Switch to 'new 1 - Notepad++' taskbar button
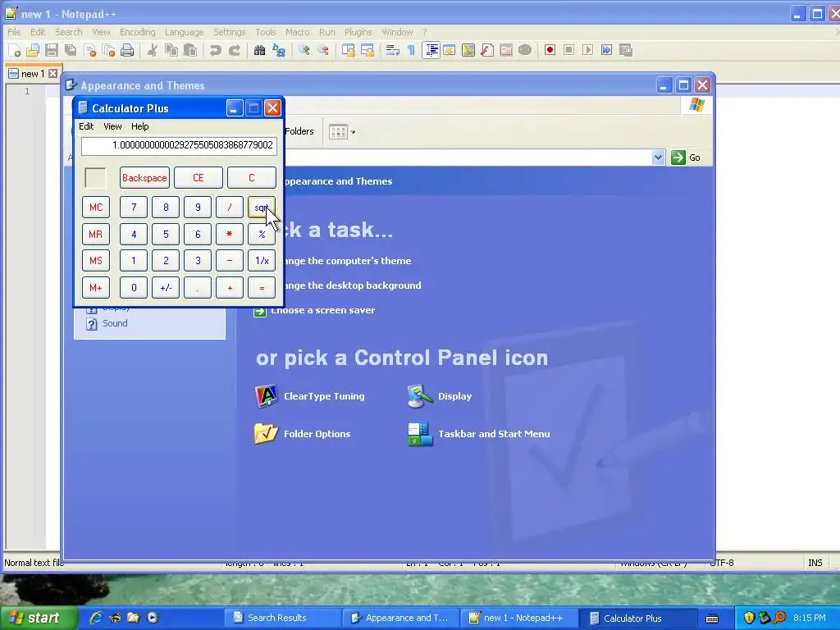The width and height of the screenshot is (840, 630). 518,618
